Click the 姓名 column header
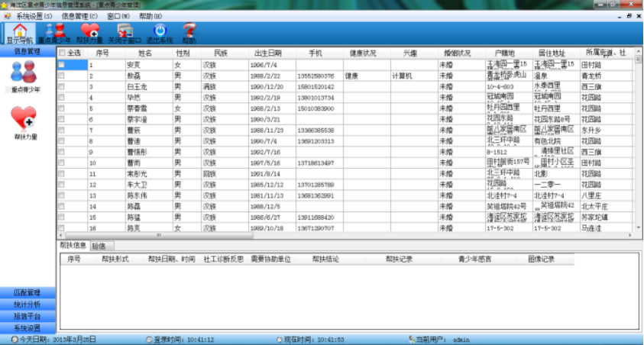The image size is (644, 345). pos(145,53)
